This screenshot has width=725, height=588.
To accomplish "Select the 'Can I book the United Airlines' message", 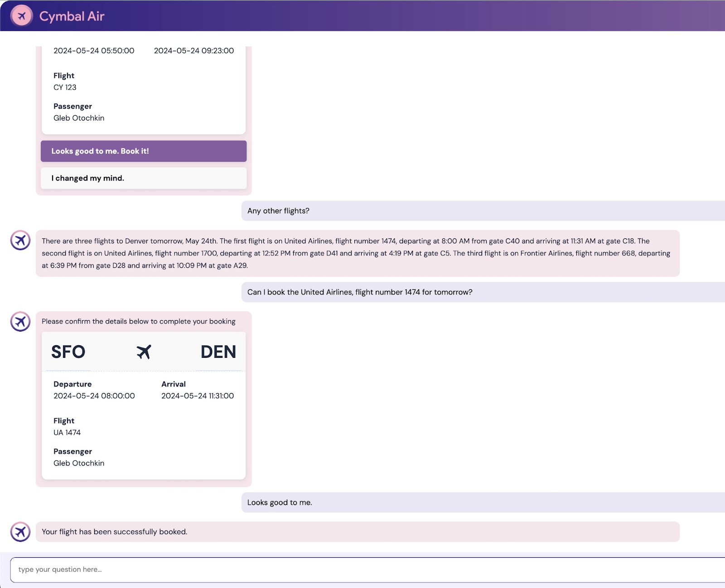I will pyautogui.click(x=360, y=292).
